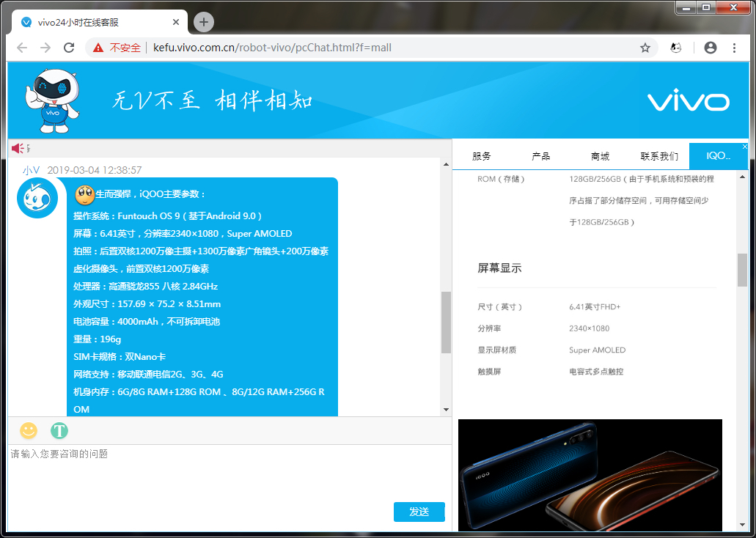The width and height of the screenshot is (756, 538).
Task: Maximize the Chrome window
Action: [x=706, y=8]
